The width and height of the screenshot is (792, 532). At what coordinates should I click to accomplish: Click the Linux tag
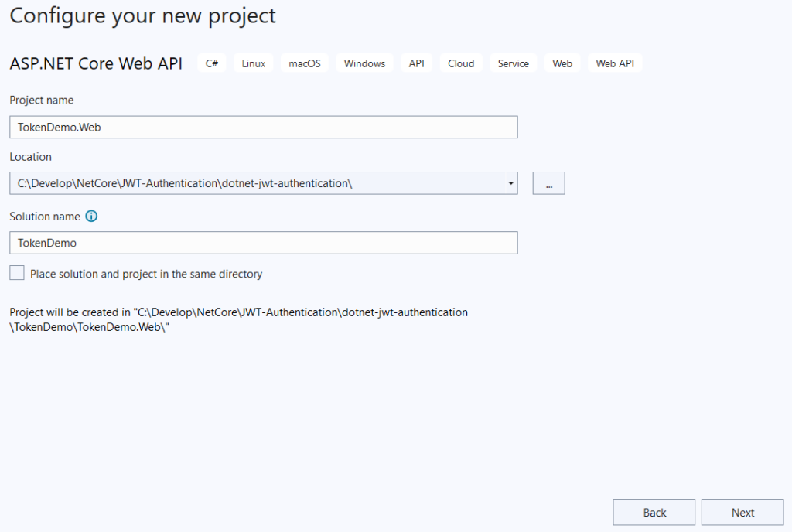253,63
